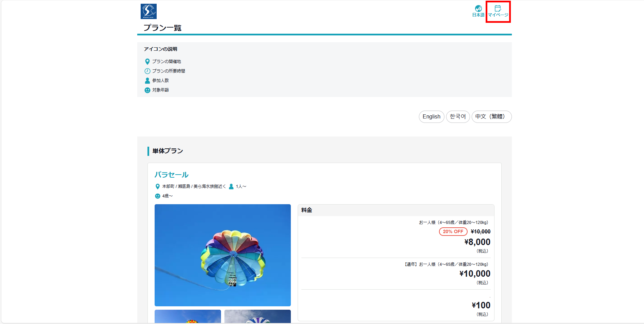This screenshot has width=644, height=324.
Task: Select the right thumbnail below the main photo
Action: pos(257,317)
